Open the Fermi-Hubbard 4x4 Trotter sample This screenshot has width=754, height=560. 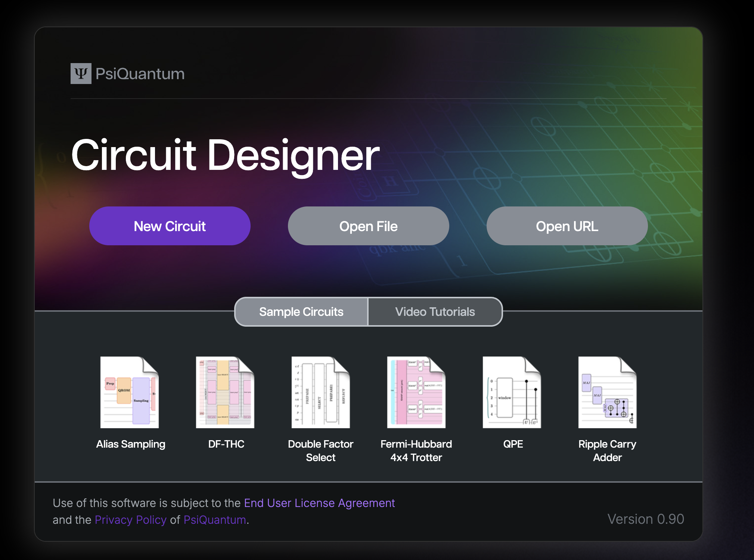point(416,394)
